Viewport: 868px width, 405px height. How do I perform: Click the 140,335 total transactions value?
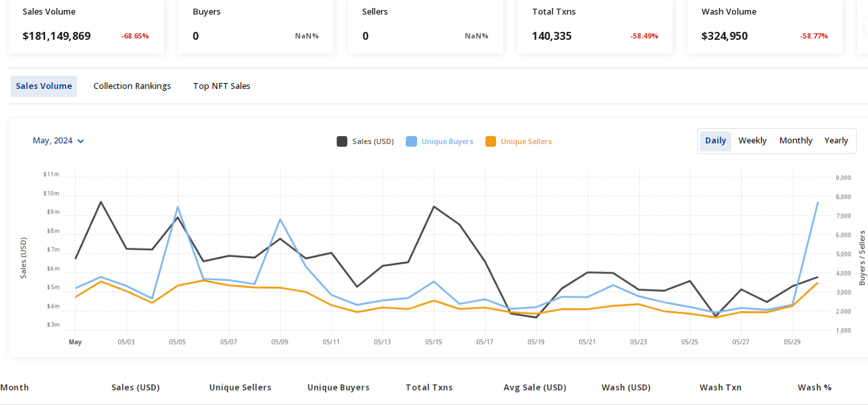(552, 36)
